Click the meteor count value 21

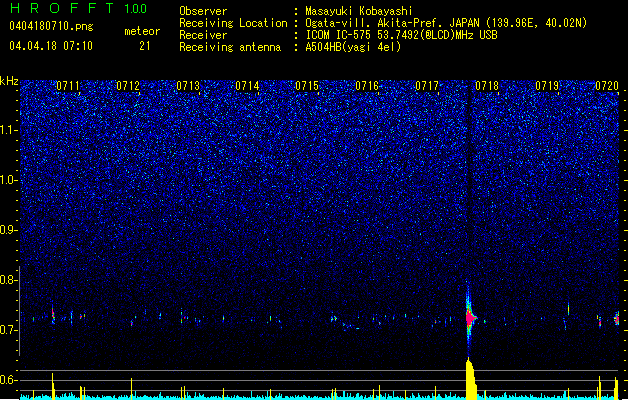pyautogui.click(x=145, y=46)
